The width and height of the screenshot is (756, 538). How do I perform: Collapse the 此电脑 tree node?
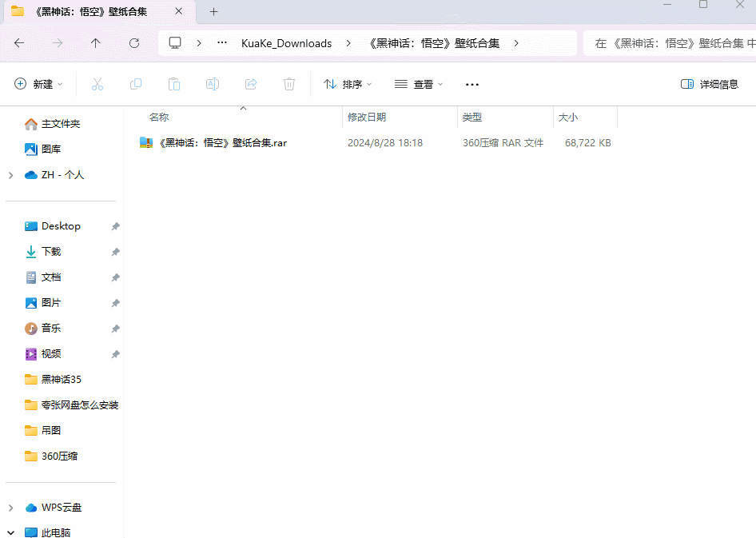coord(10,532)
